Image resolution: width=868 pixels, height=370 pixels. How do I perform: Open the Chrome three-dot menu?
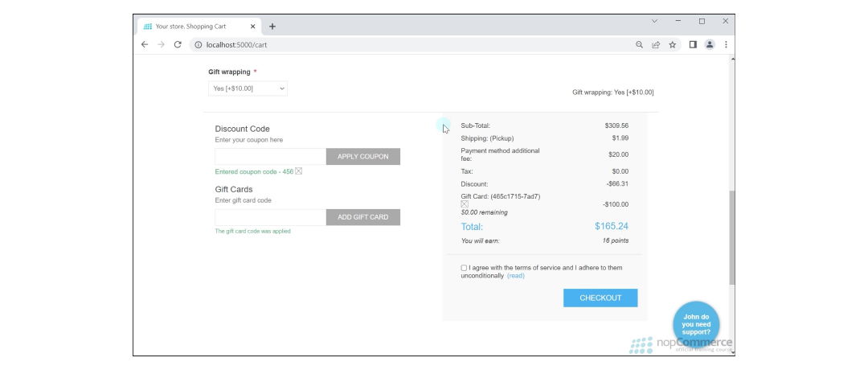[726, 45]
